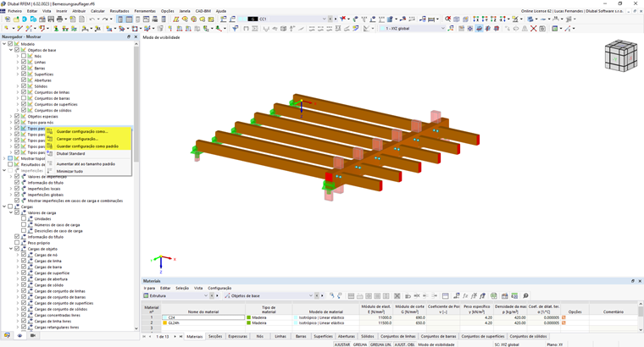Click the orange options icon in C24 row
The height and width of the screenshot is (347, 644).
coord(563,317)
